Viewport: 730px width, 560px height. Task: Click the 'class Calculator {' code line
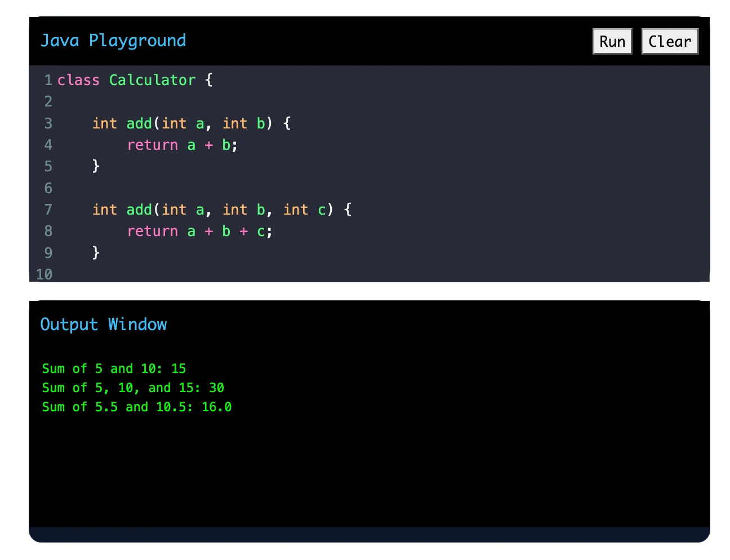tap(135, 80)
